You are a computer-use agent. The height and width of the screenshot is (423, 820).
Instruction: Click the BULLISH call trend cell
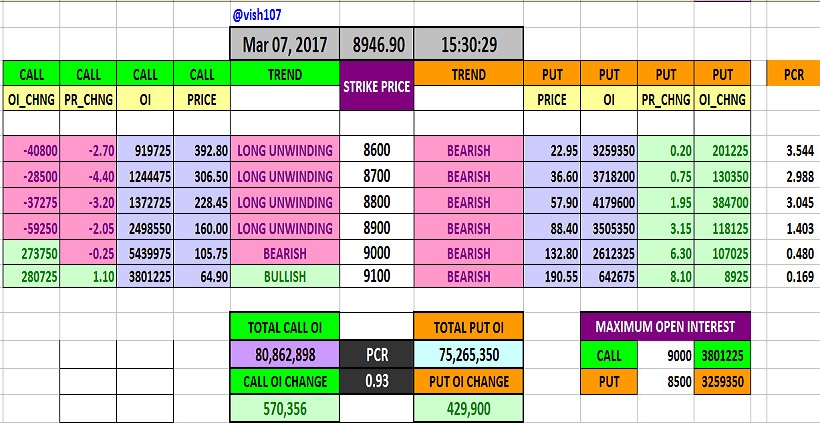285,275
